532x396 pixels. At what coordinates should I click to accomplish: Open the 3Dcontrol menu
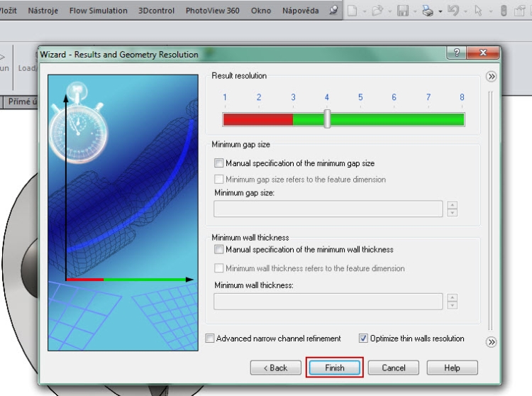[x=157, y=11]
